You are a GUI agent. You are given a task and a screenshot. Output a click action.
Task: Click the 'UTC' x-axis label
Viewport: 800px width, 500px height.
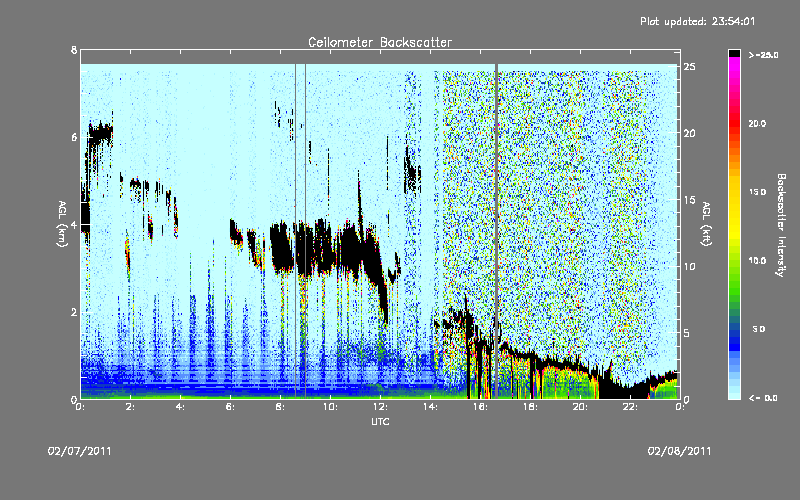(380, 421)
